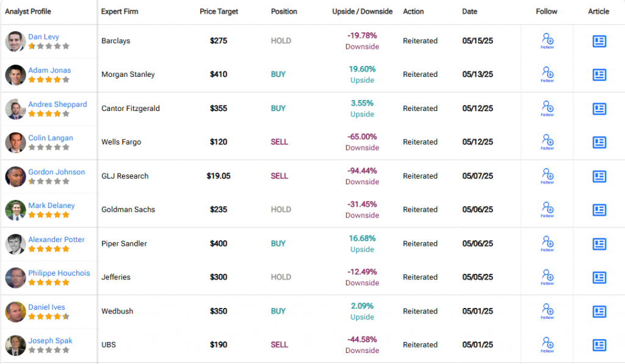Open Philippe Houchois analyst profile link

tap(59, 273)
